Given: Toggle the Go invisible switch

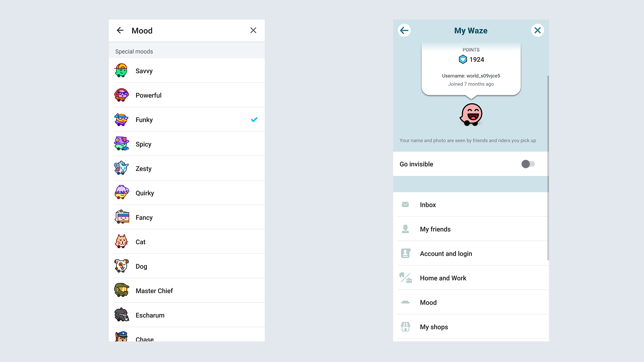Looking at the screenshot, I should click(x=528, y=164).
